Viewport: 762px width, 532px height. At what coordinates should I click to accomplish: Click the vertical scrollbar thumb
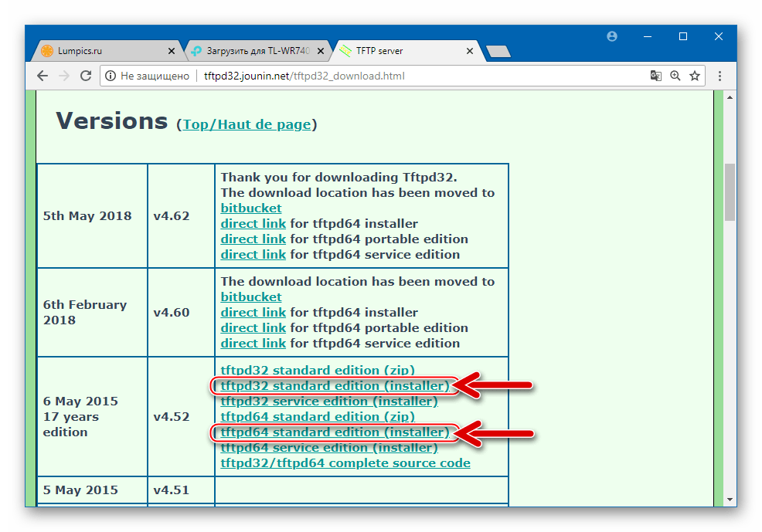coord(730,192)
